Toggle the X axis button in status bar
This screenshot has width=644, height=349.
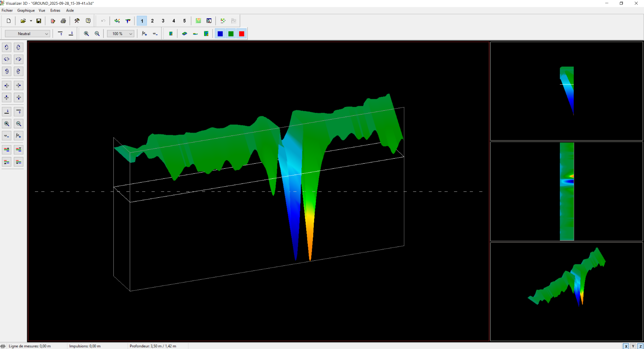coord(626,346)
